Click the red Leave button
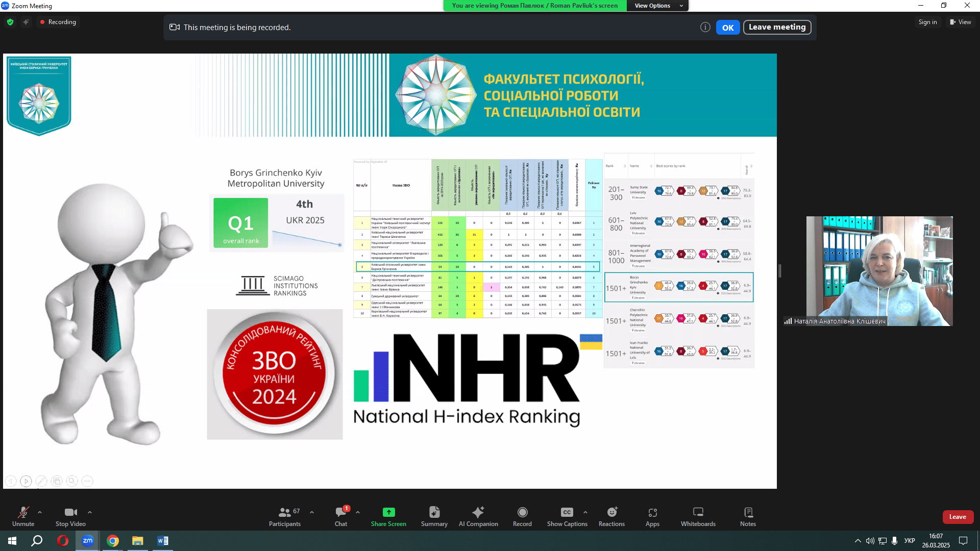 [x=958, y=517]
